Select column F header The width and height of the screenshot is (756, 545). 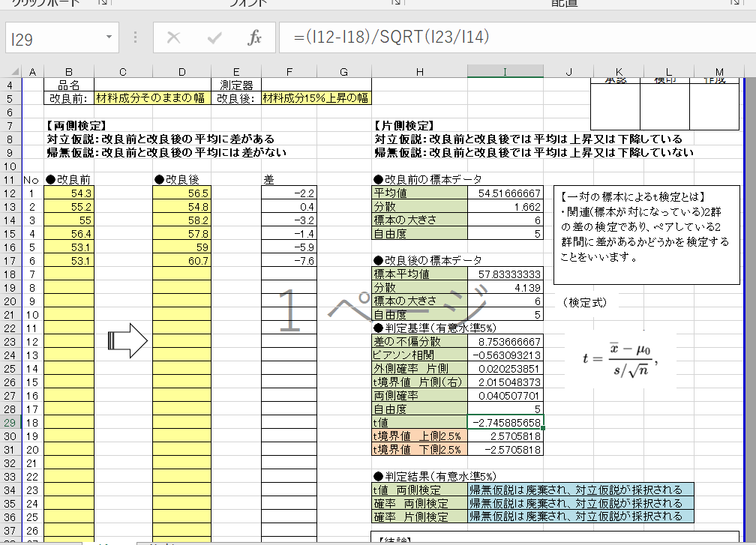click(x=289, y=72)
